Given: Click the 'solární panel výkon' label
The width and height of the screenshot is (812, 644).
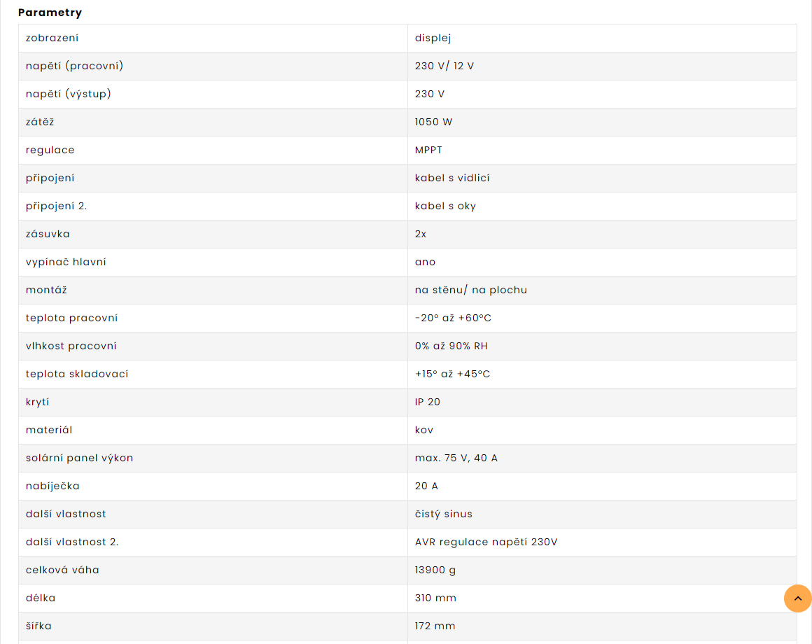Looking at the screenshot, I should click(79, 458).
